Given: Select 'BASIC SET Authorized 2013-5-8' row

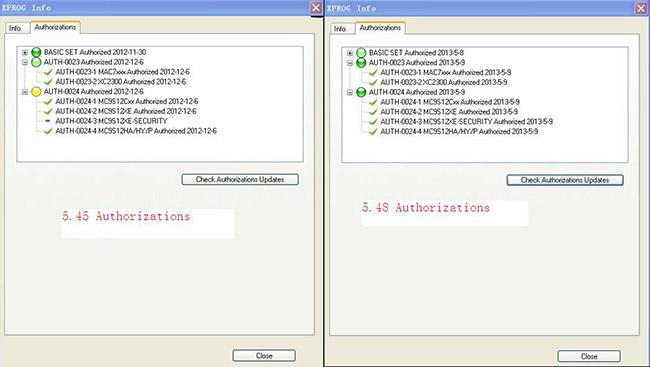Looking at the screenshot, I should 416,53.
